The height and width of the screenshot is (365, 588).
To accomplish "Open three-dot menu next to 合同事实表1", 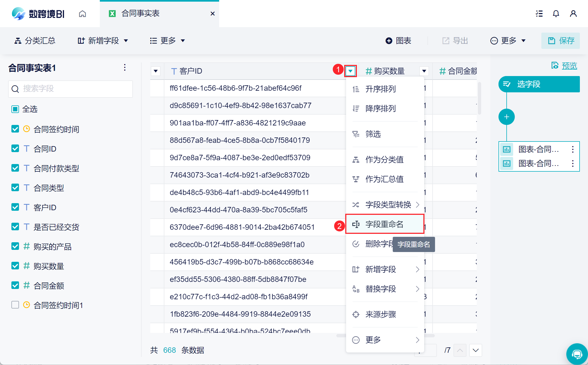I will tap(125, 68).
